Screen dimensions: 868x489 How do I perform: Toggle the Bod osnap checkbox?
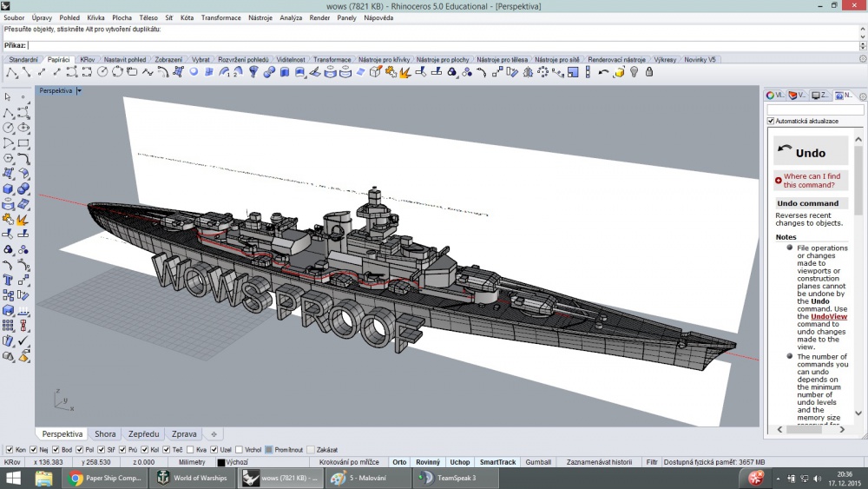coord(56,450)
